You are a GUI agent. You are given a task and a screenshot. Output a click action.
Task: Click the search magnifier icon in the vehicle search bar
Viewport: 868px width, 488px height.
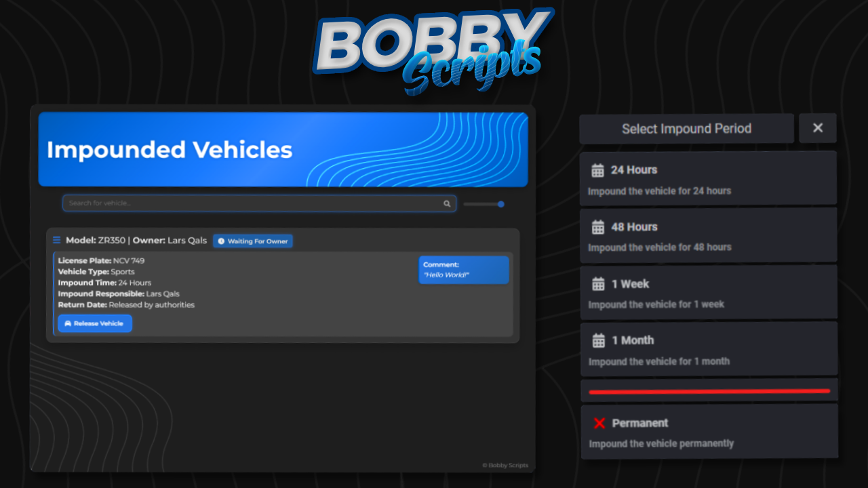tap(446, 203)
